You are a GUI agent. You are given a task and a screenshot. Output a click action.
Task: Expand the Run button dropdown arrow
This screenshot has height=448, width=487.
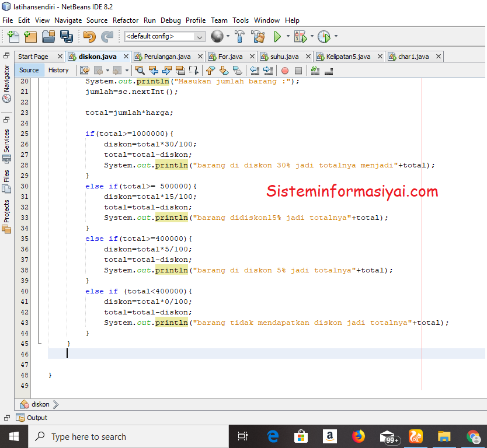pos(287,36)
